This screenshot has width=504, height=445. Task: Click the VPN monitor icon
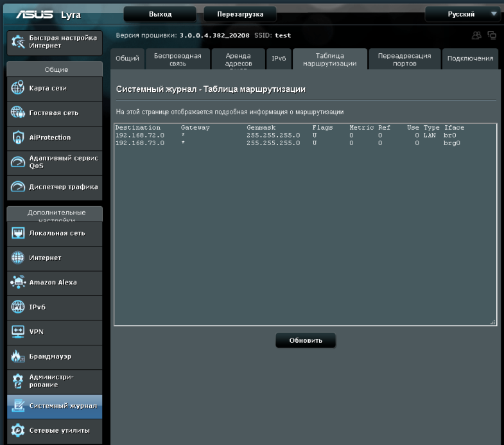point(18,331)
